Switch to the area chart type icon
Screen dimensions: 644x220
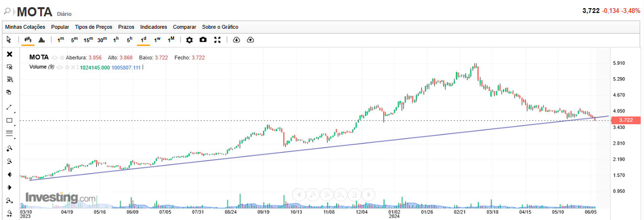42,40
